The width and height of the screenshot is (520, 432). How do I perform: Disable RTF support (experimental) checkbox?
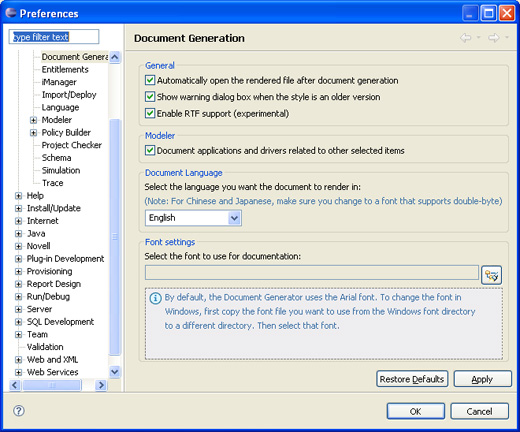[150, 113]
